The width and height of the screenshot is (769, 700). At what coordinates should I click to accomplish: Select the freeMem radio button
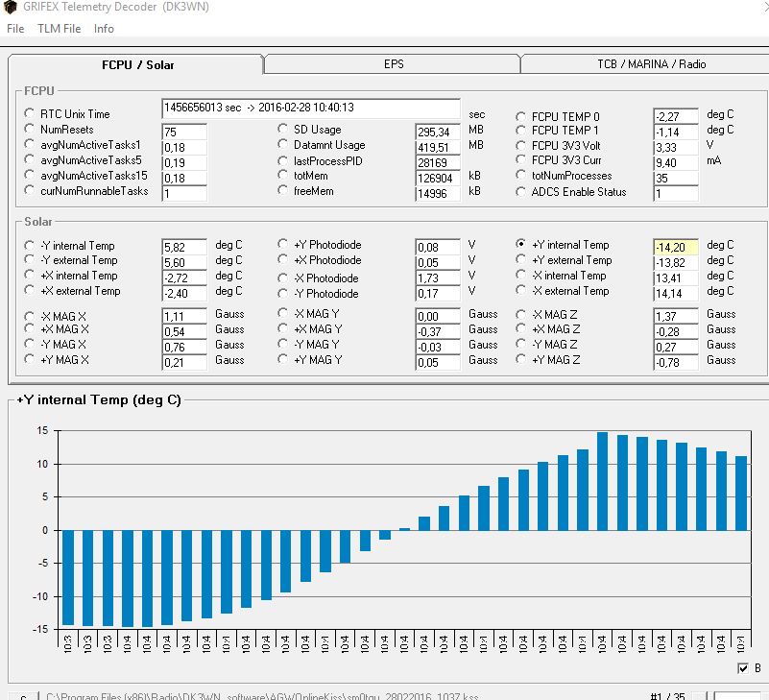pos(282,190)
